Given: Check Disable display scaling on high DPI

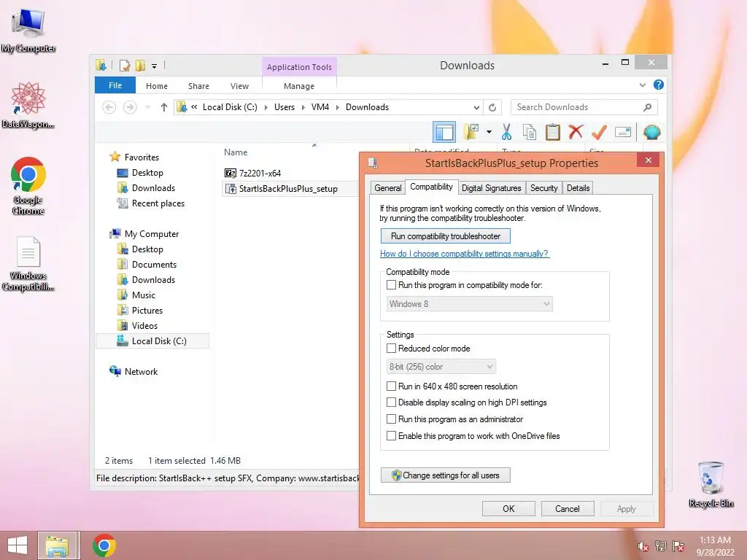Looking at the screenshot, I should tap(391, 402).
